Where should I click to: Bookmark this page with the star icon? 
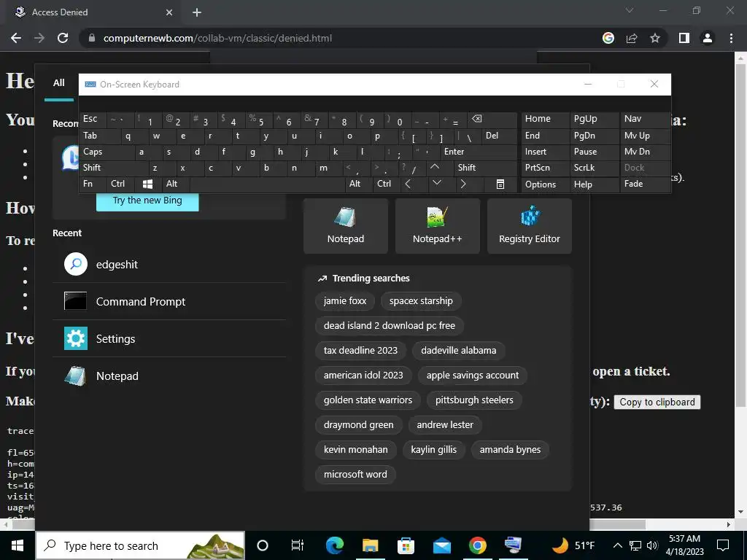click(x=655, y=38)
